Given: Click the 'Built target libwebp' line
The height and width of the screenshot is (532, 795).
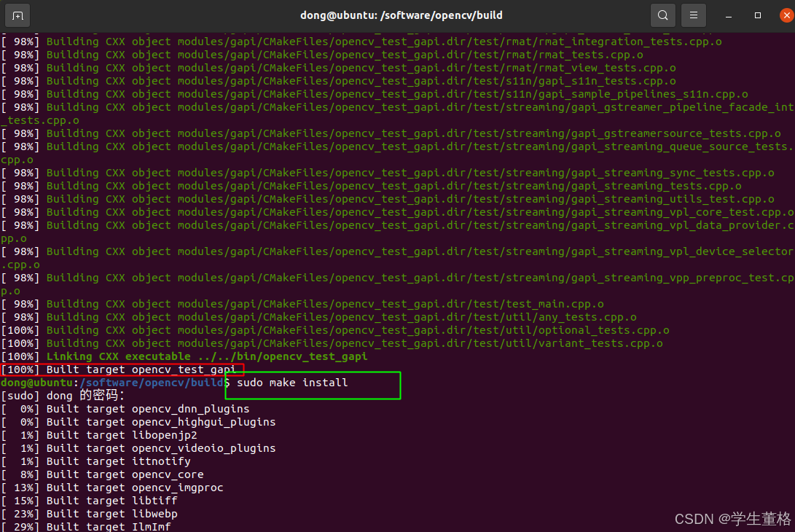Looking at the screenshot, I should (x=89, y=515).
